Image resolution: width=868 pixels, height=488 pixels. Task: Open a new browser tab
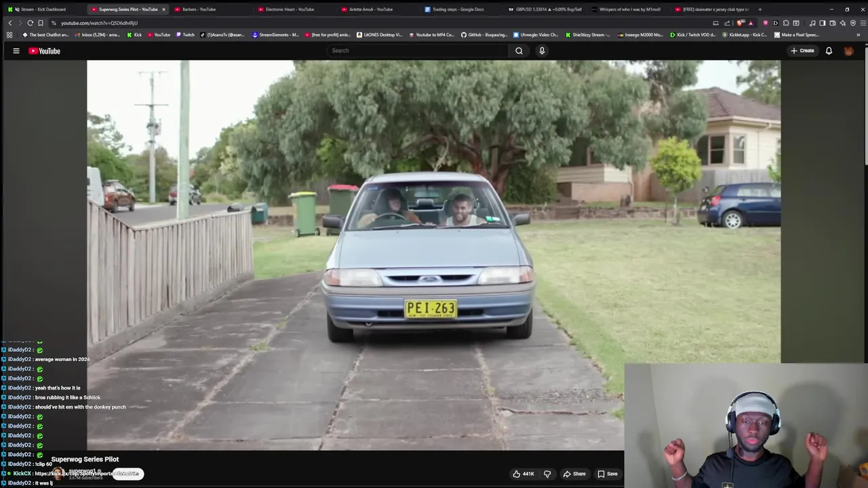[759, 9]
